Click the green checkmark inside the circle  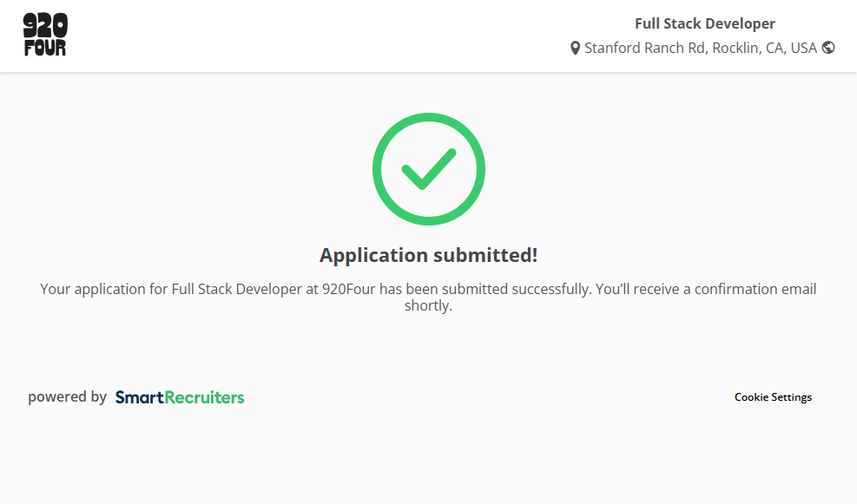tap(428, 168)
